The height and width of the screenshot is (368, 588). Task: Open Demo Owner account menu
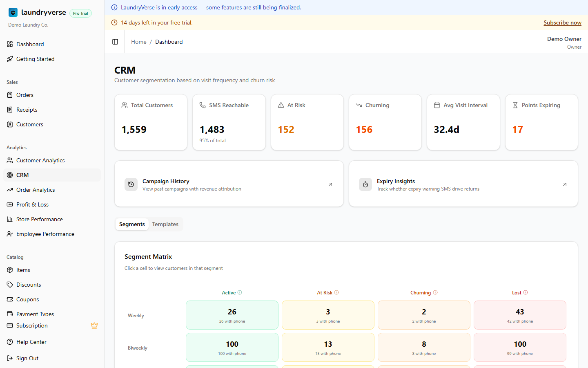564,42
